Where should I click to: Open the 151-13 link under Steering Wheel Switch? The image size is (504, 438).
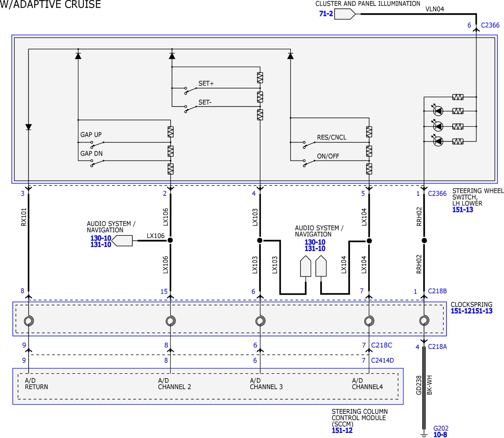462,210
